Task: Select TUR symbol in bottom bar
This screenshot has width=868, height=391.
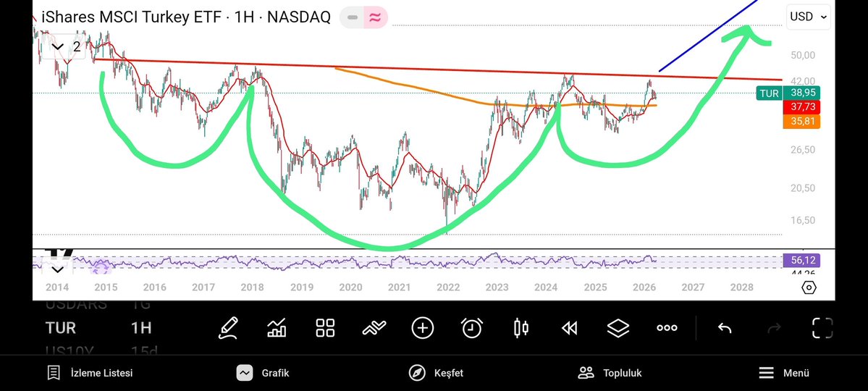Action: click(x=60, y=328)
